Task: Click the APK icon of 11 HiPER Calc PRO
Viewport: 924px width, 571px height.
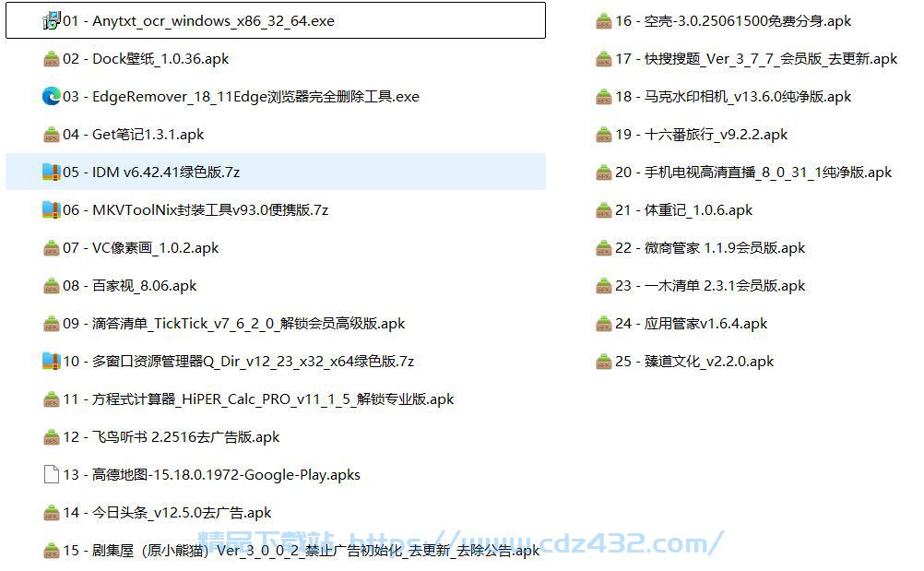Action: (x=52, y=399)
